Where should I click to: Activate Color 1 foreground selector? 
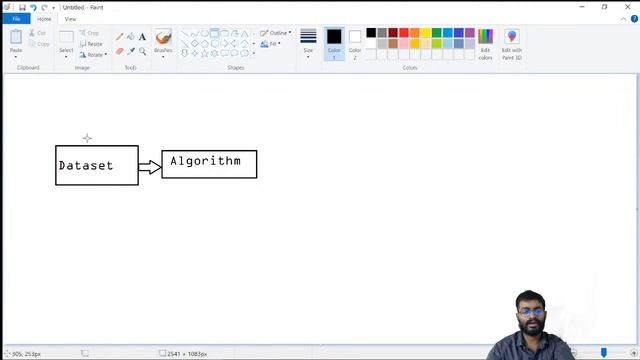click(x=334, y=44)
